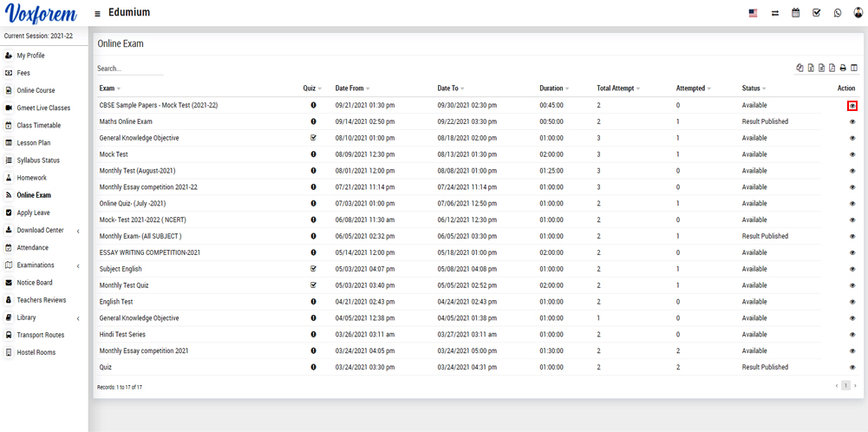Viewport: 868px width, 432px height.
Task: Click eye icon for Maths Online Exam
Action: click(852, 121)
